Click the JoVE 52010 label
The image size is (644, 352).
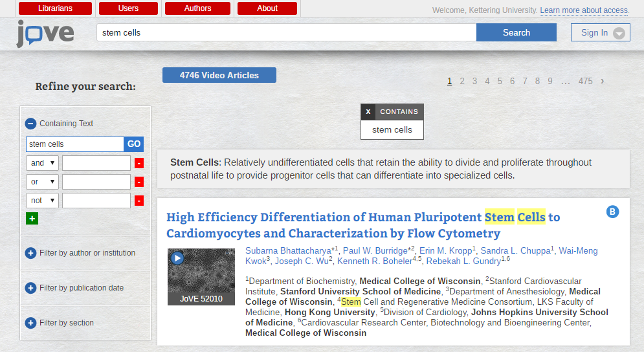201,299
